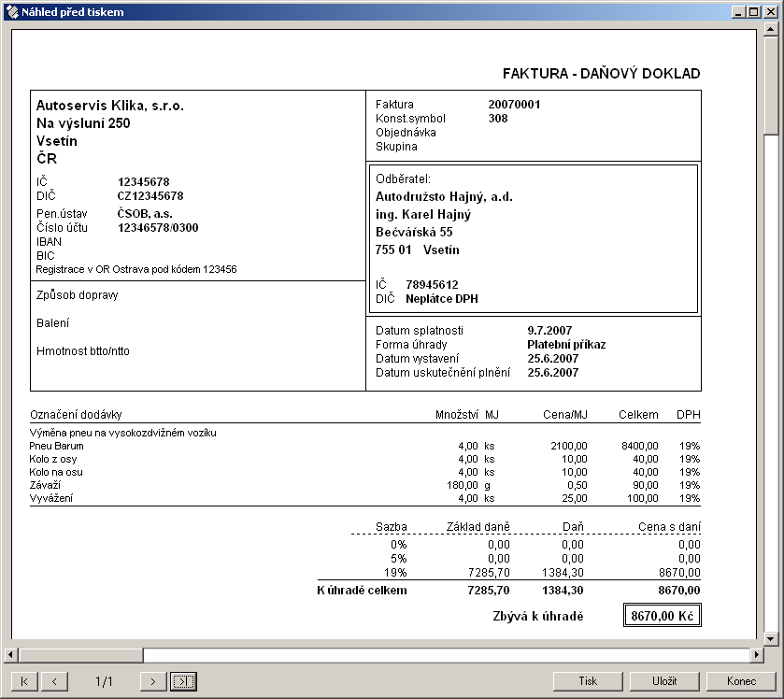Click the address Bečvářská 55

tap(414, 232)
